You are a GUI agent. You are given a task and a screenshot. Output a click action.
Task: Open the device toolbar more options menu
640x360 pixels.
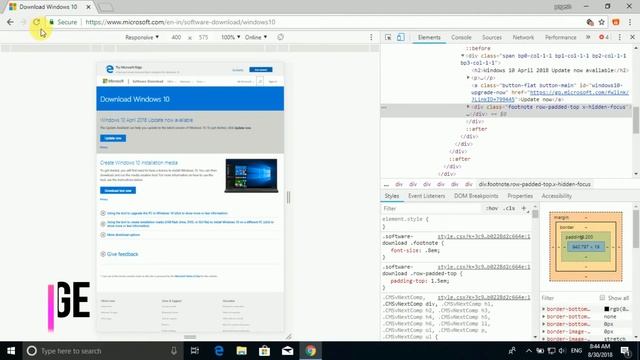point(371,37)
